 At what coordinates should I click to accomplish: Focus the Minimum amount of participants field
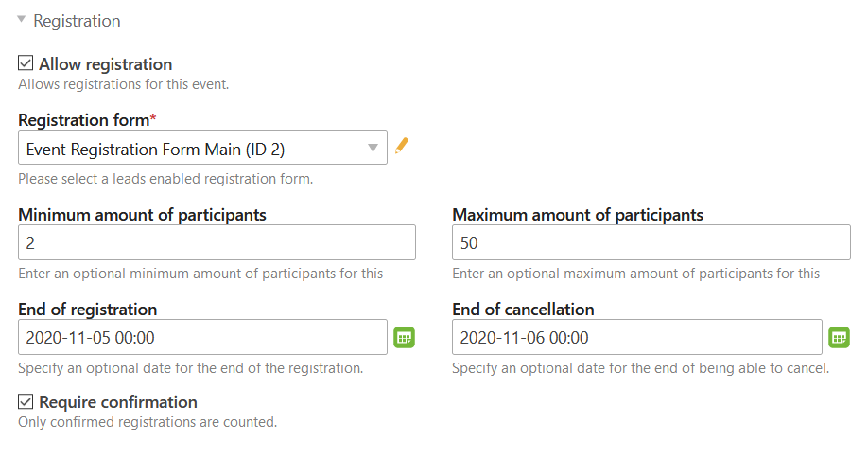pyautogui.click(x=217, y=242)
